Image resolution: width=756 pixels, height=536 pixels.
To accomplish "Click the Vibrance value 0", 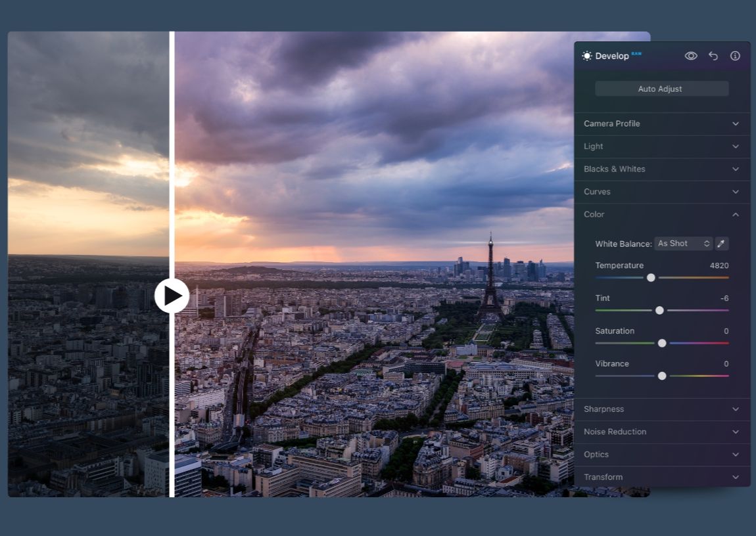I will point(726,364).
